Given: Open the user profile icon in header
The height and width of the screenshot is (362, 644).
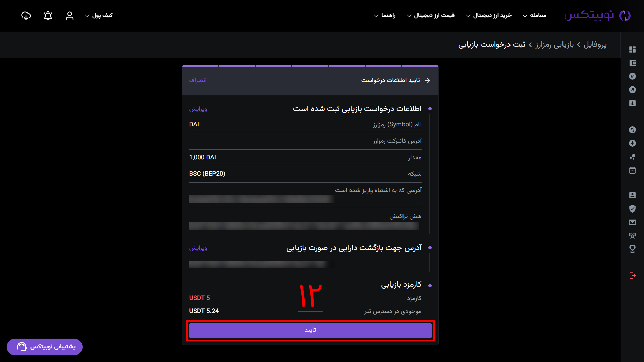Looking at the screenshot, I should 70,16.
